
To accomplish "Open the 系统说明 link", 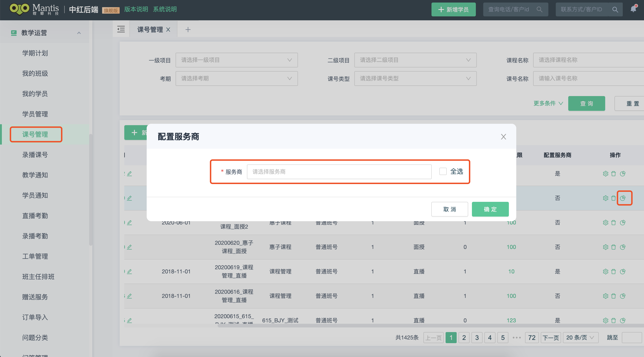I will 165,9.
